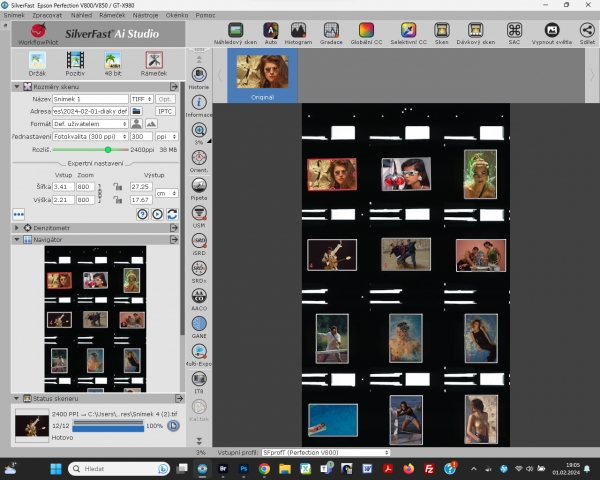Toggle Multi-Exposure

point(199,355)
